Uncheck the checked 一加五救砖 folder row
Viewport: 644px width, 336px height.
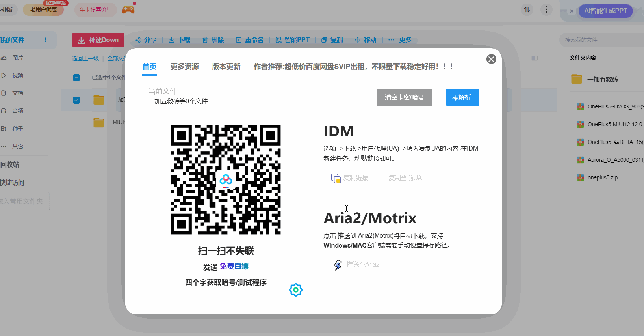coord(76,100)
